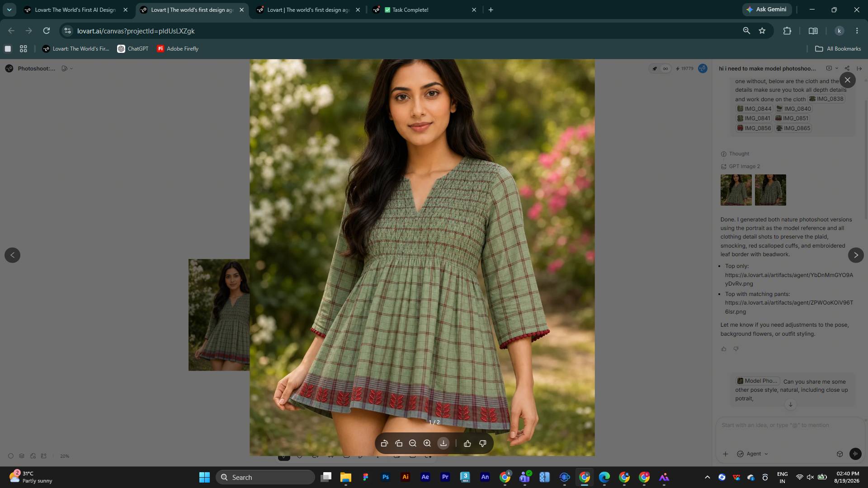Toggle the rocket fast mode switch
Viewport: 868px width, 488px height.
pyautogui.click(x=654, y=69)
